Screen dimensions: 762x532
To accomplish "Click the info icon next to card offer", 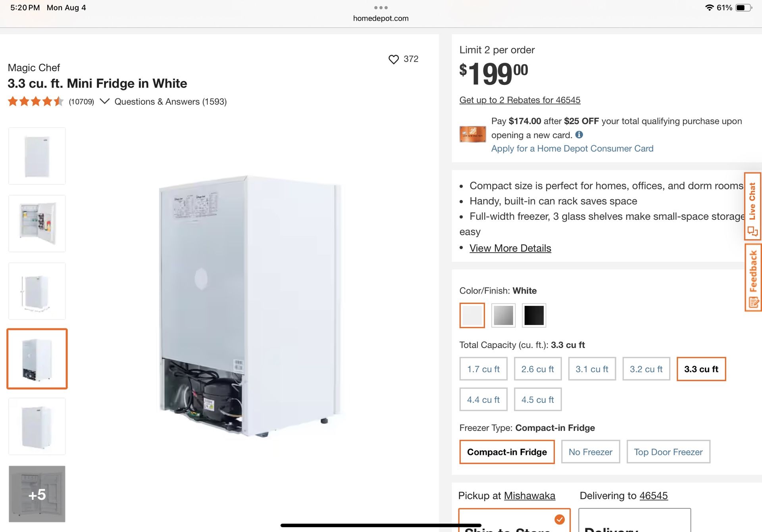I will (x=579, y=134).
